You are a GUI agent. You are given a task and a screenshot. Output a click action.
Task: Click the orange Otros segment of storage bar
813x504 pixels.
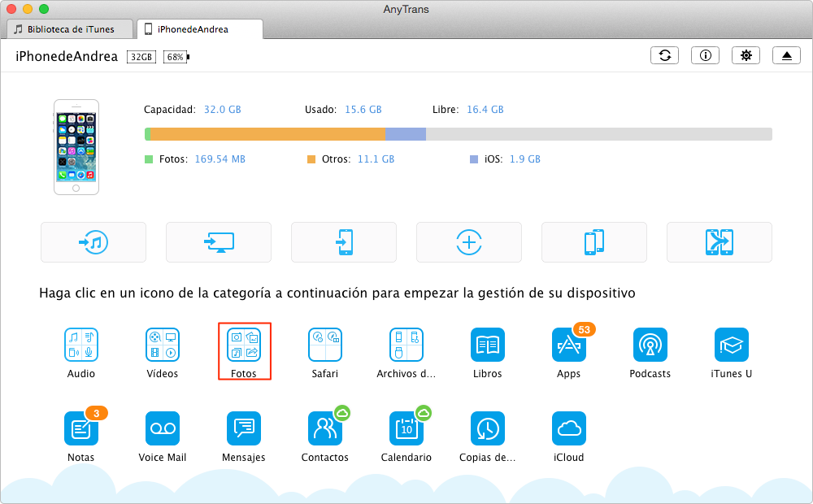coord(267,134)
